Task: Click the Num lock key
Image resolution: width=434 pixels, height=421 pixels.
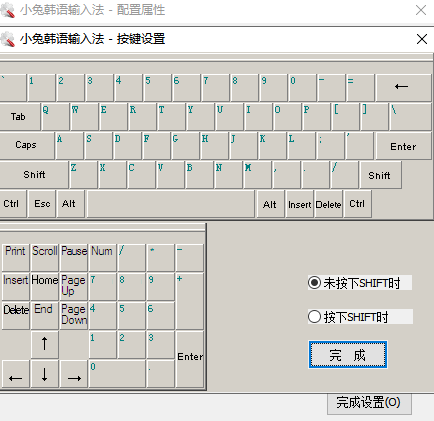Action: (103, 257)
